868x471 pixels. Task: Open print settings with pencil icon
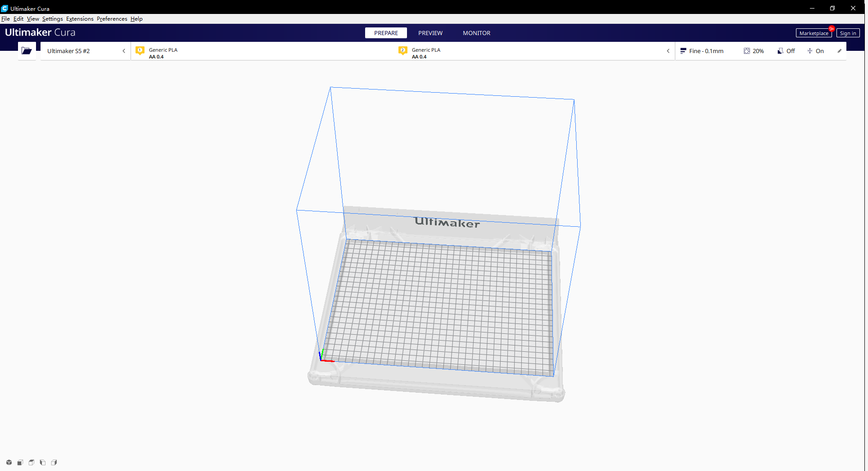840,51
